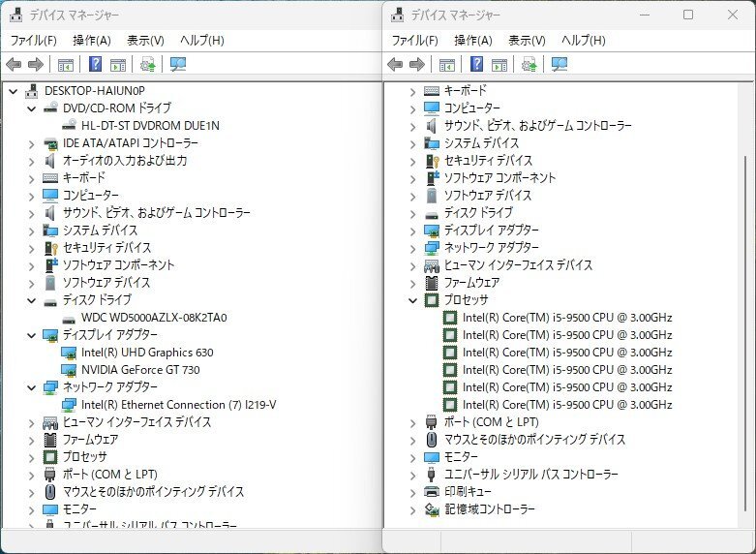Click right window vertical scrollbar
Viewport: 756px width, 554px height.
pos(745,333)
